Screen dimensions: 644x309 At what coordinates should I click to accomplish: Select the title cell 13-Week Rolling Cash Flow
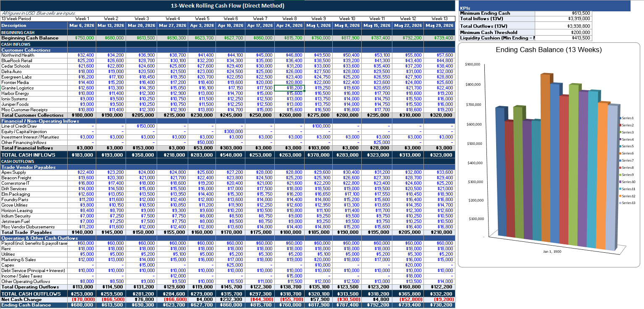[228, 6]
